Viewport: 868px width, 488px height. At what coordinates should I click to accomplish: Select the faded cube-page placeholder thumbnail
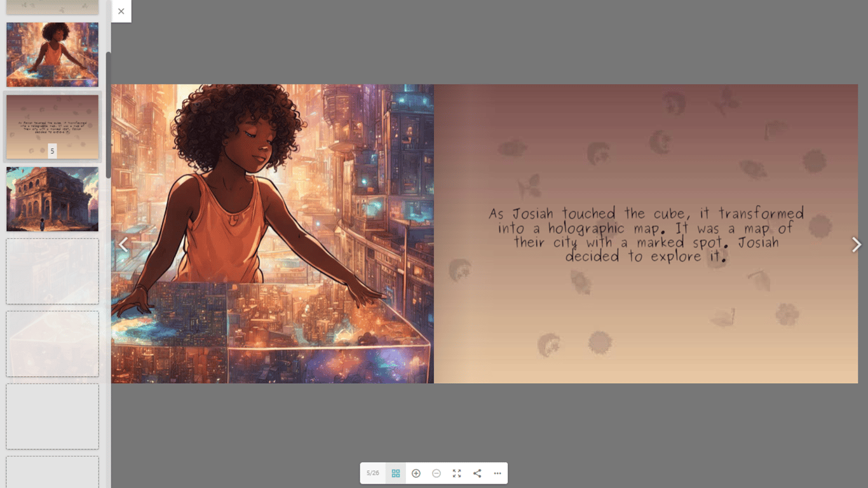point(52,344)
